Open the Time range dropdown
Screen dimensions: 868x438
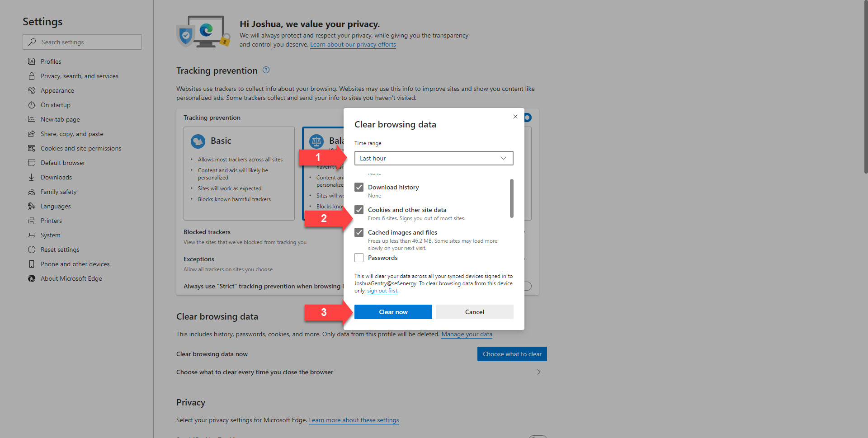(434, 158)
